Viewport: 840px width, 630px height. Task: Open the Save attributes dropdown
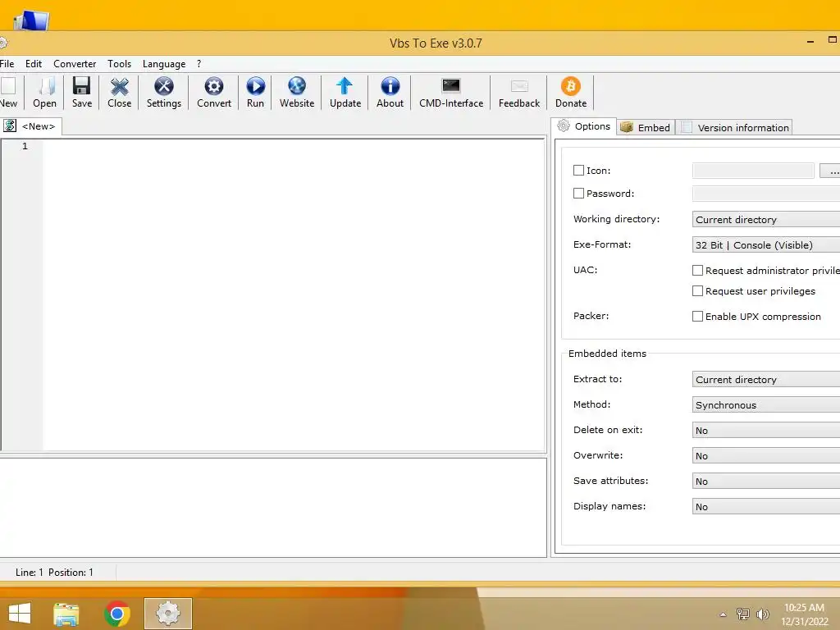(766, 481)
